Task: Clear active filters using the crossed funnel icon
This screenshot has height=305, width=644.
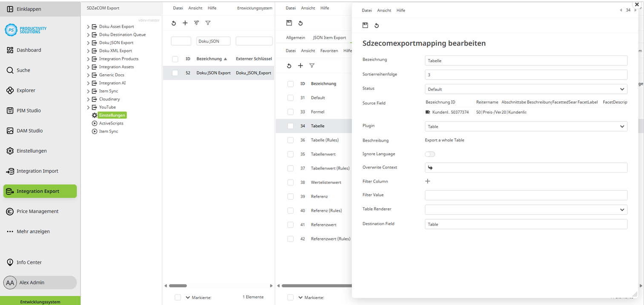Action: (x=196, y=23)
